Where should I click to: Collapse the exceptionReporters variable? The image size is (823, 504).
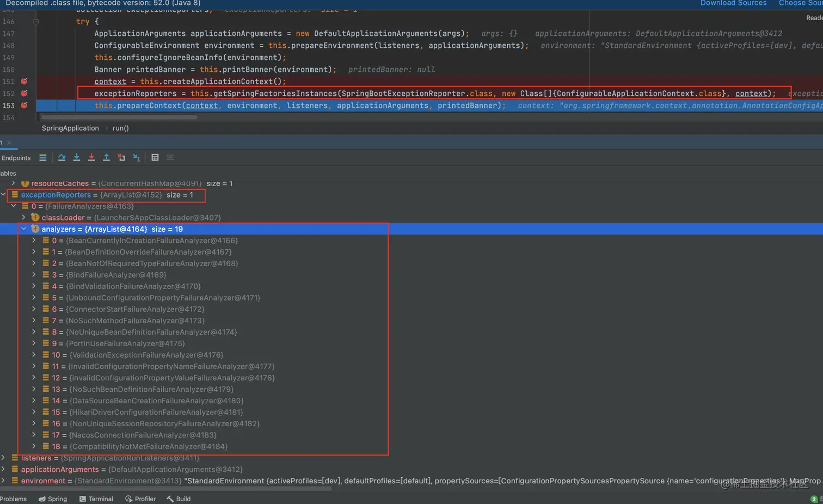click(3, 194)
